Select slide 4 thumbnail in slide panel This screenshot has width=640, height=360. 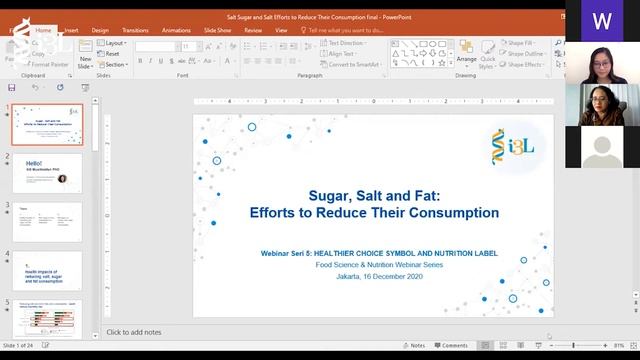[x=47, y=271]
